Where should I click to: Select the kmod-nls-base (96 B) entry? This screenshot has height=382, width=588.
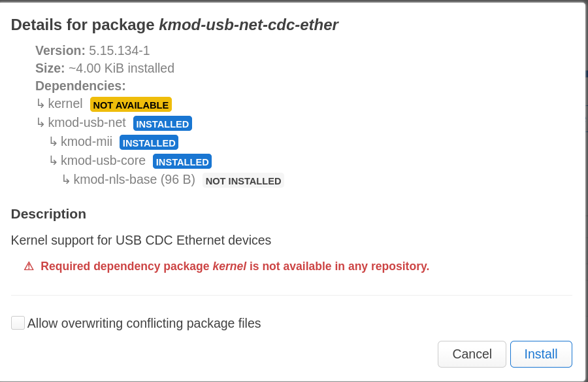(134, 179)
